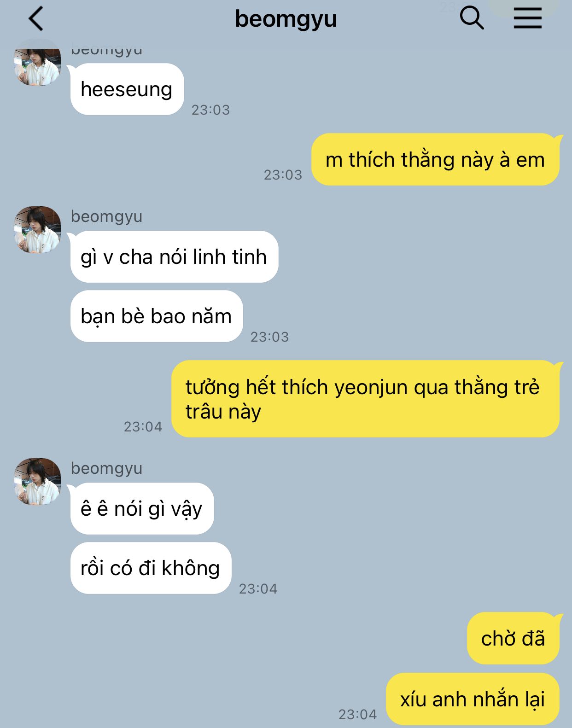
Task: Tap the 23:04 timestamp beside 'rồi có đi không'
Action: [x=258, y=588]
